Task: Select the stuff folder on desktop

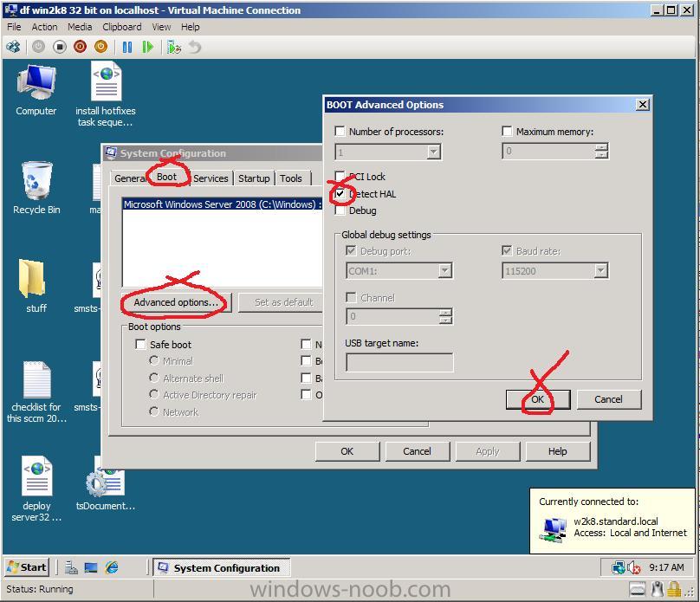Action: click(36, 286)
